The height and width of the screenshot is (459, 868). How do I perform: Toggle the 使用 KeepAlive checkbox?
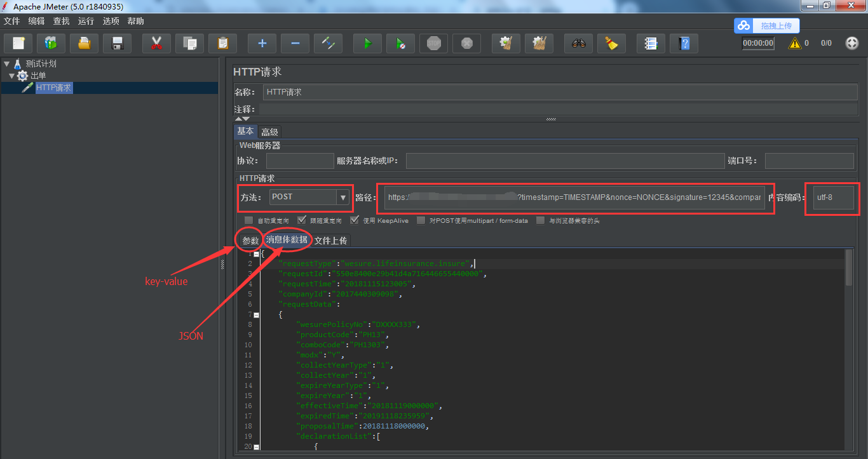point(355,220)
